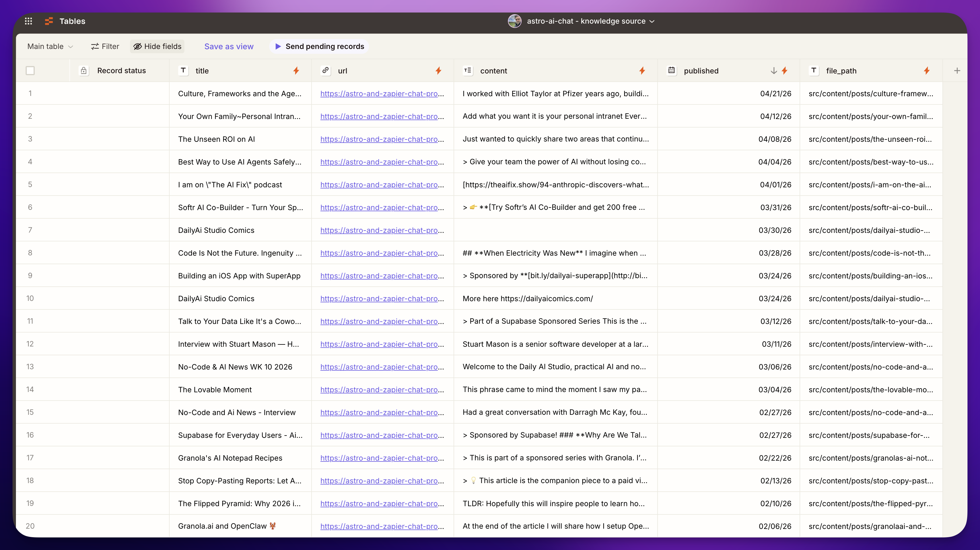980x550 pixels.
Task: Select the url column header
Action: coord(382,71)
